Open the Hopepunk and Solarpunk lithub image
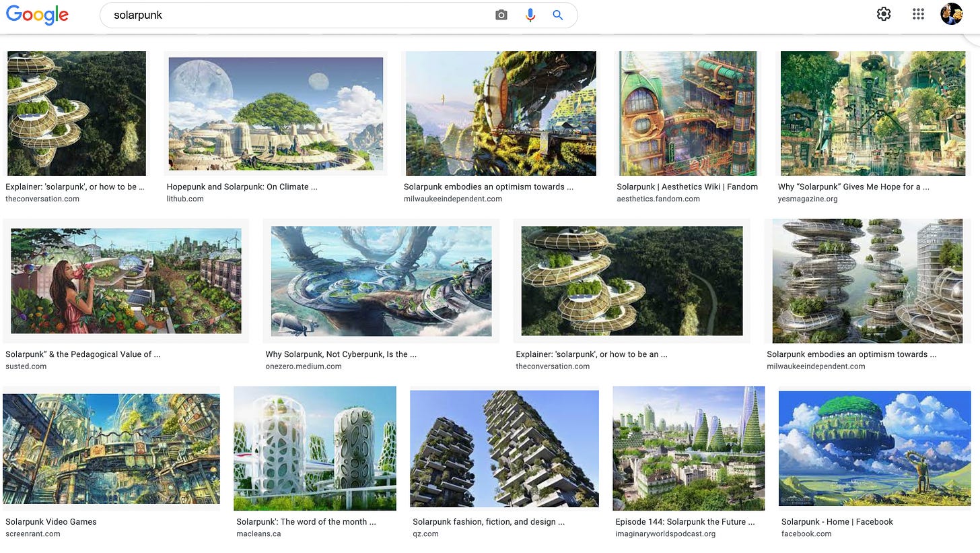980x553 pixels. [x=275, y=113]
